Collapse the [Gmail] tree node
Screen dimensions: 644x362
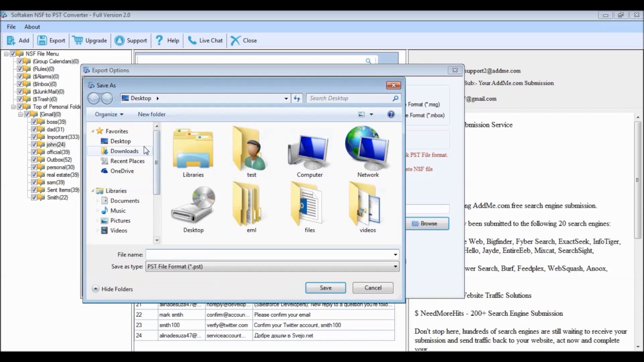coord(21,114)
